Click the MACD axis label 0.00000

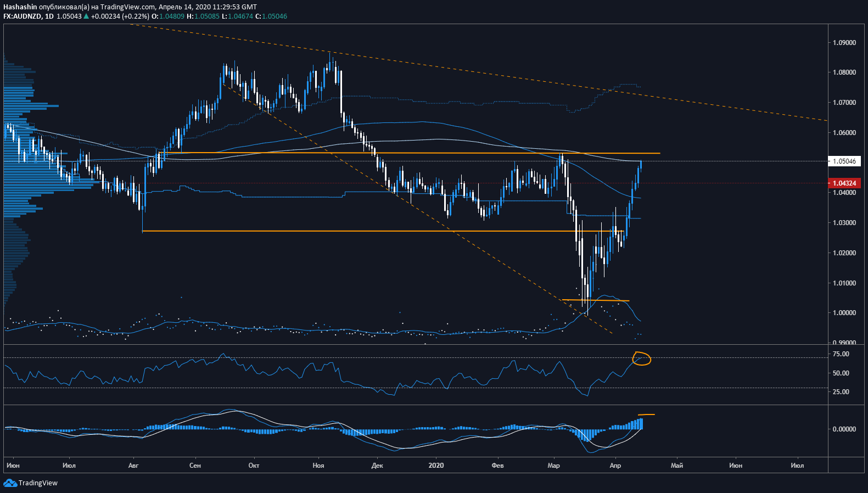844,429
